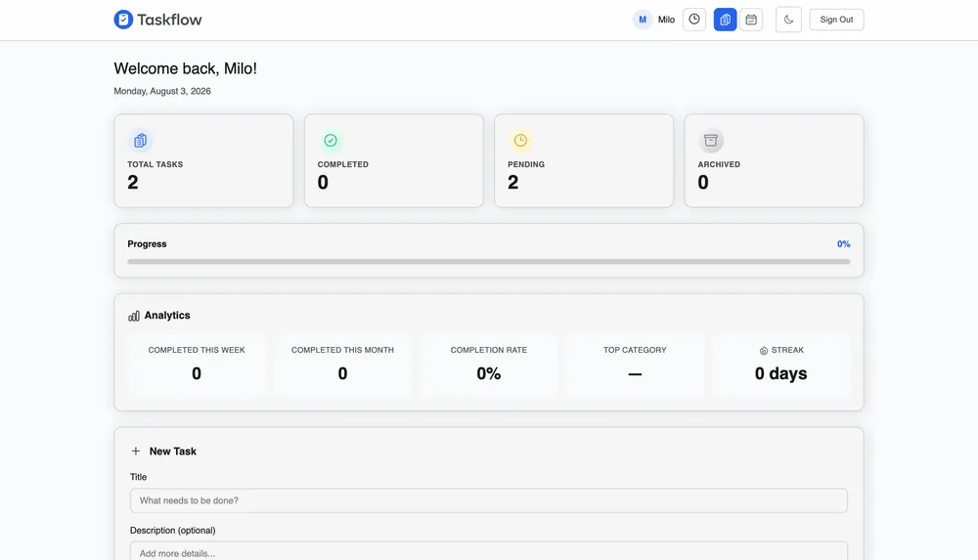Image resolution: width=978 pixels, height=560 pixels.
Task: Toggle dark mode with moon icon
Action: (x=788, y=20)
